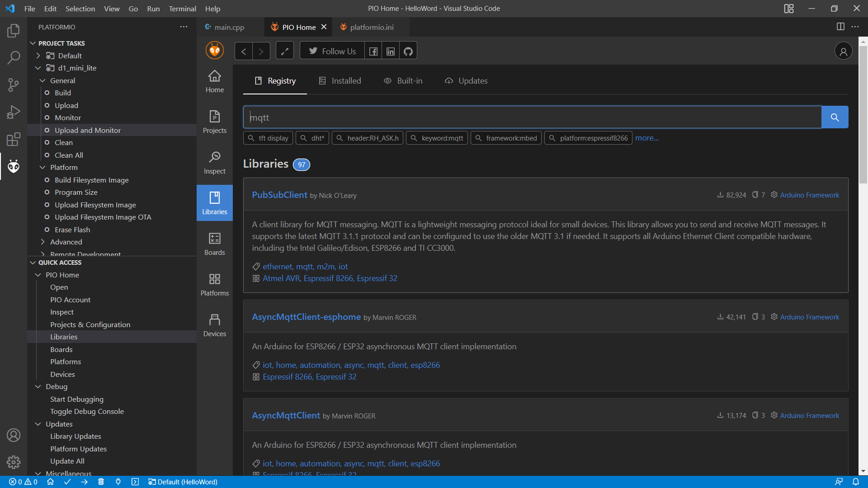Viewport: 868px width, 488px height.
Task: Open PlatformIO LinkedIn page
Action: point(391,51)
